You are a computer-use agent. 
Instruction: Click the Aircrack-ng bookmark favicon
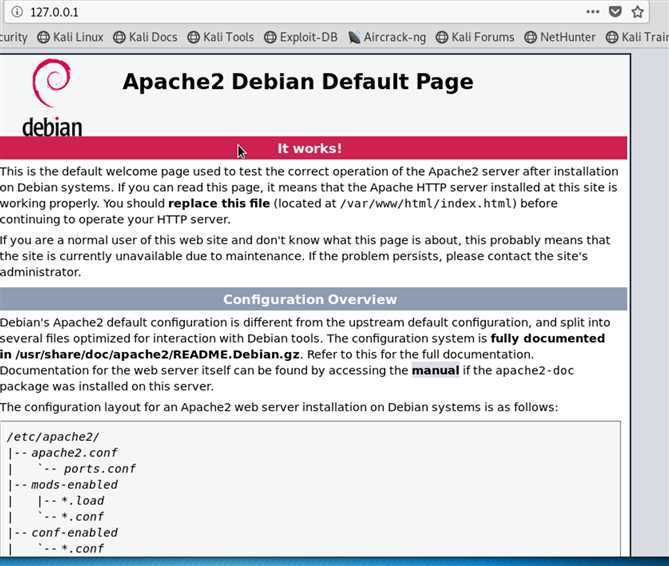(354, 38)
